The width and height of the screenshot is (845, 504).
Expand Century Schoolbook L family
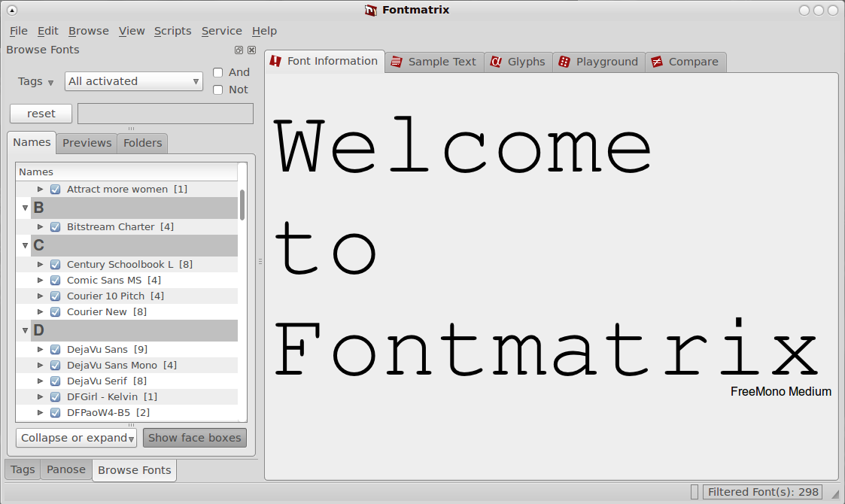[40, 265]
